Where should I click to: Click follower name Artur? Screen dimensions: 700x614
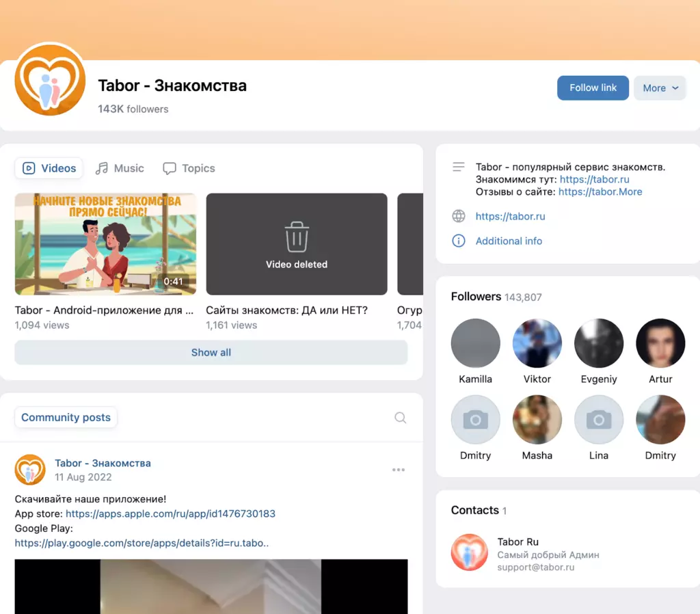point(660,379)
